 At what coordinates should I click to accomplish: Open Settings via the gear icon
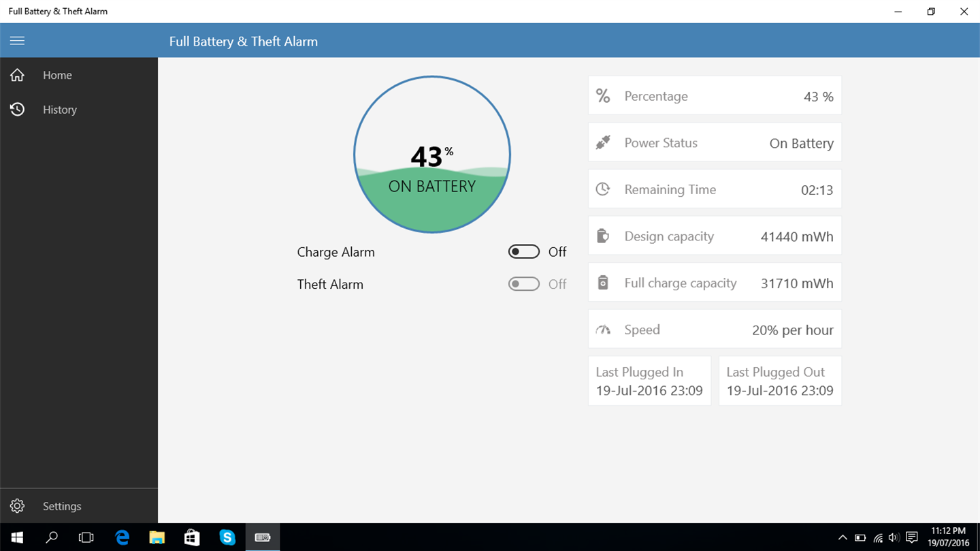pyautogui.click(x=17, y=506)
